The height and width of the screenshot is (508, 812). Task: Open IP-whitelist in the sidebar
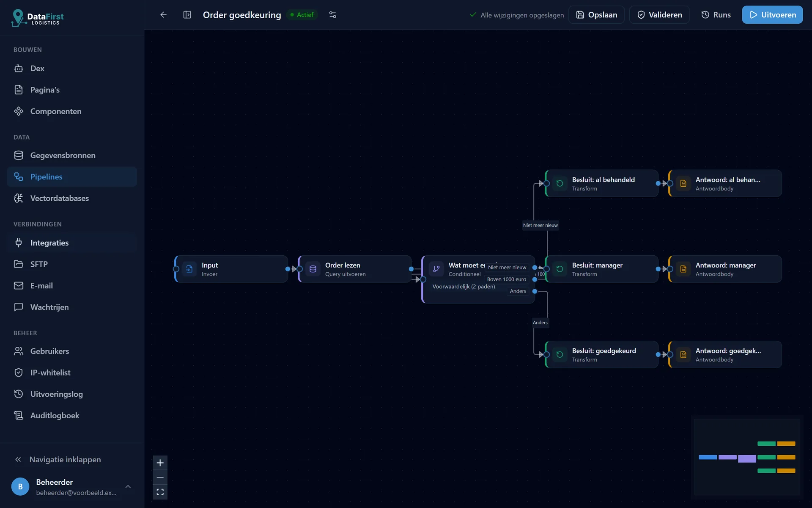pyautogui.click(x=72, y=373)
